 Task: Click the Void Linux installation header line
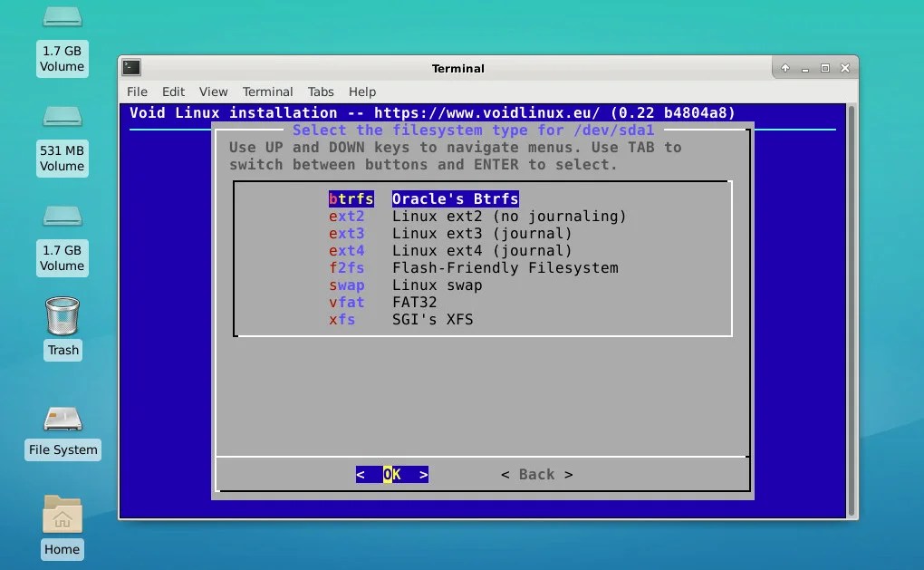(x=432, y=112)
